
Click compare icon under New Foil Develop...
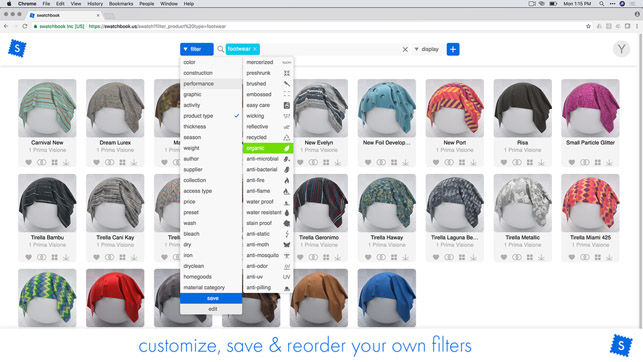[381, 162]
